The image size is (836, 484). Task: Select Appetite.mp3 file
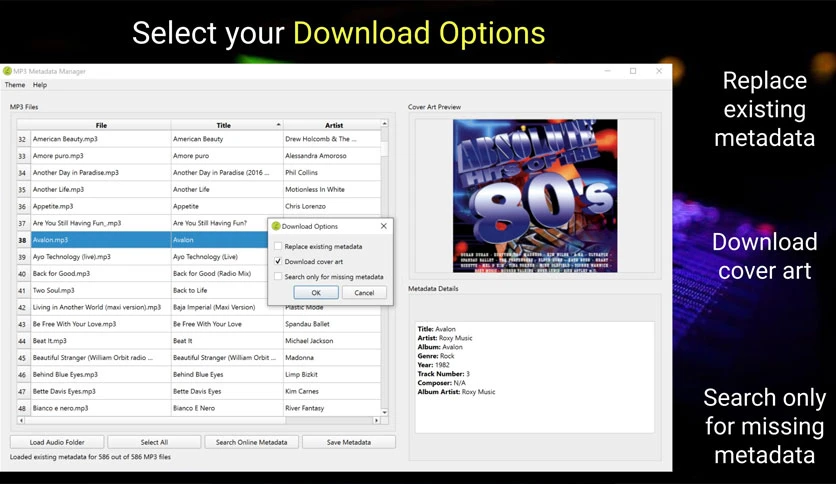coord(101,206)
